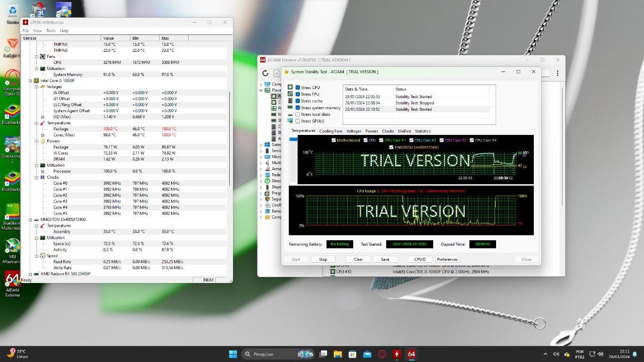
Task: Open Preferences in stability test
Action: 447,259
